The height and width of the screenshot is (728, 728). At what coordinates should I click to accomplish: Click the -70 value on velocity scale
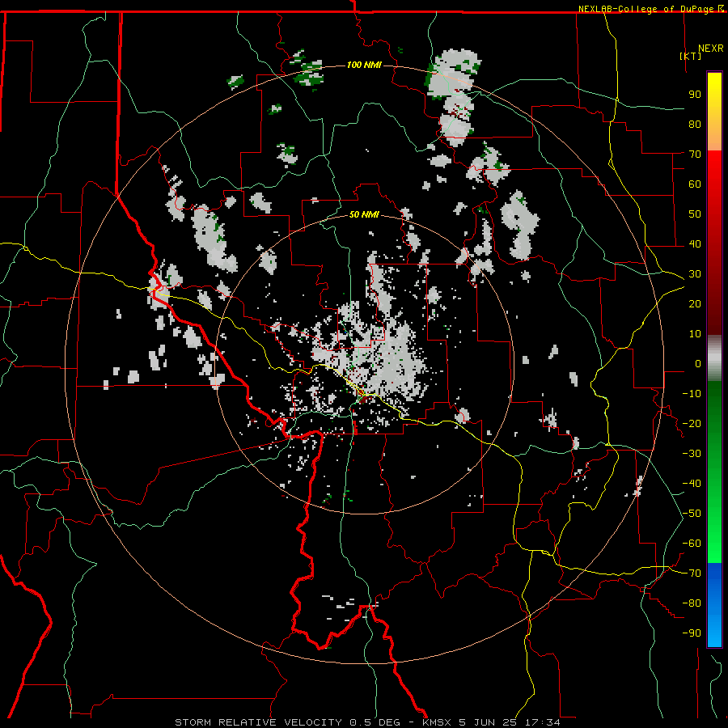[692, 574]
